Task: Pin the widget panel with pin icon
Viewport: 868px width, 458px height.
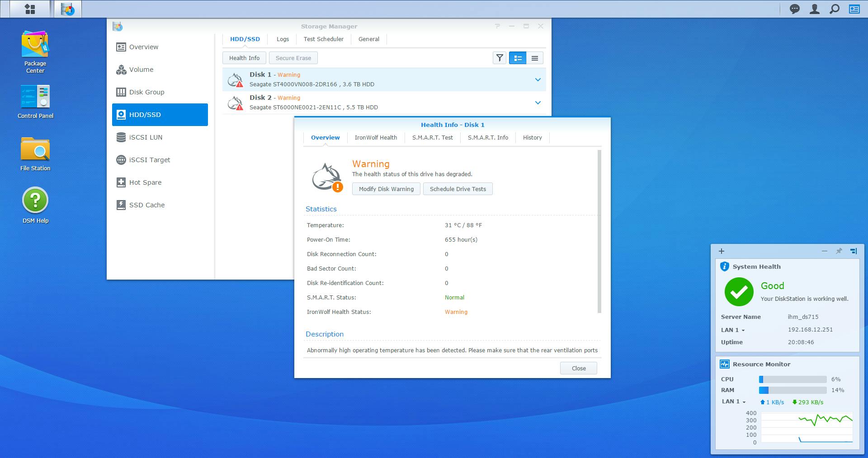Action: [839, 251]
